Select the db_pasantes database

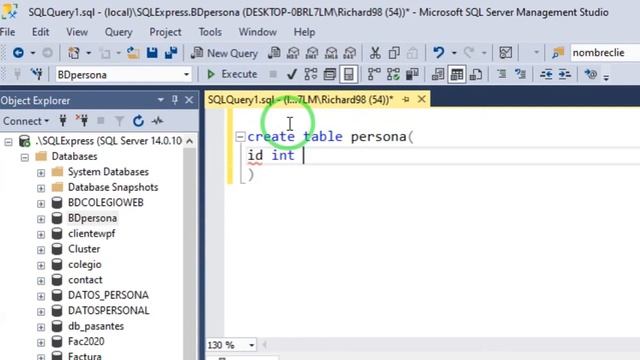(x=96, y=326)
